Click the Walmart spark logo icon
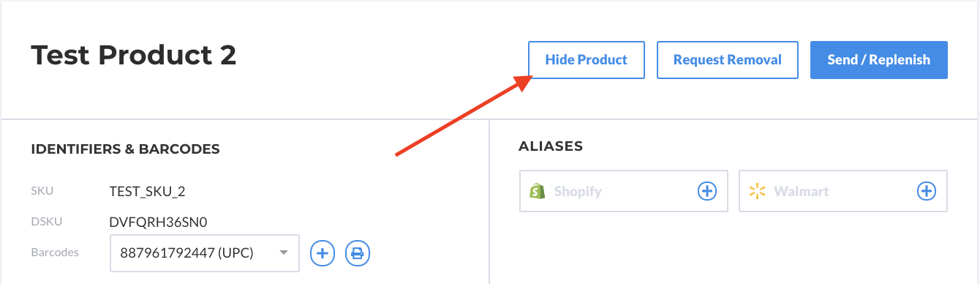Image resolution: width=980 pixels, height=284 pixels. coord(757,191)
